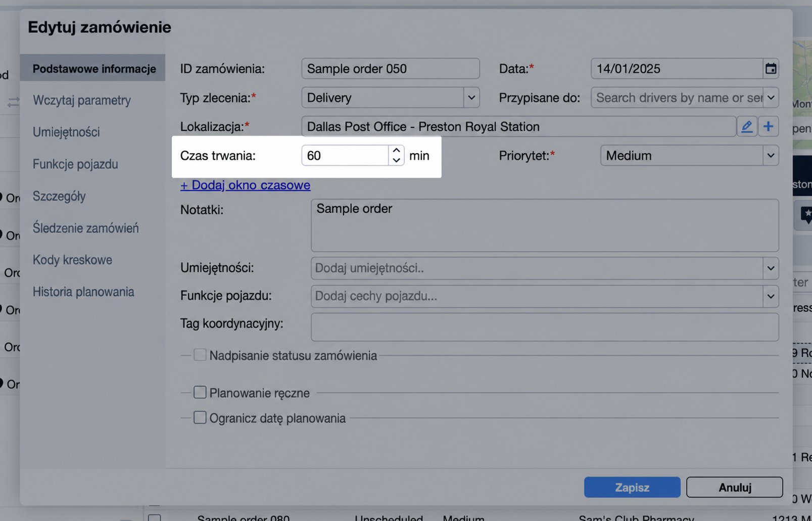
Task: Click the Lokalizacja field with Dallas Post Office
Action: tap(518, 126)
